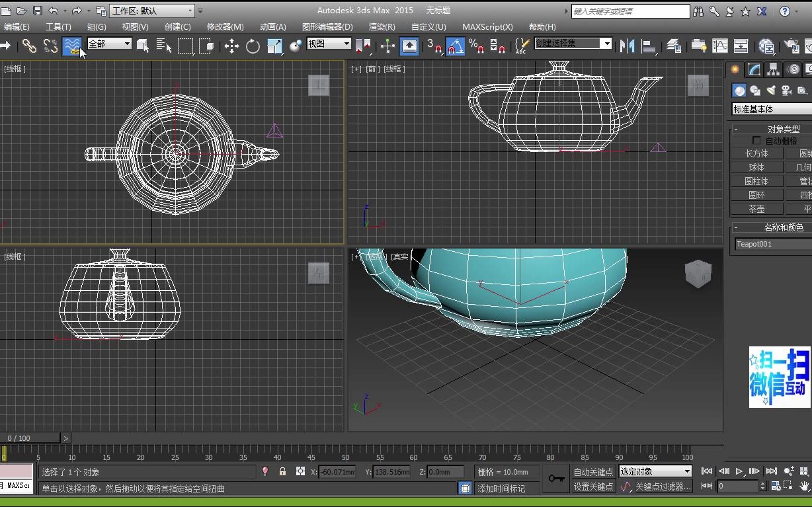
Task: Enable the 自动栅格 checkbox
Action: click(756, 141)
